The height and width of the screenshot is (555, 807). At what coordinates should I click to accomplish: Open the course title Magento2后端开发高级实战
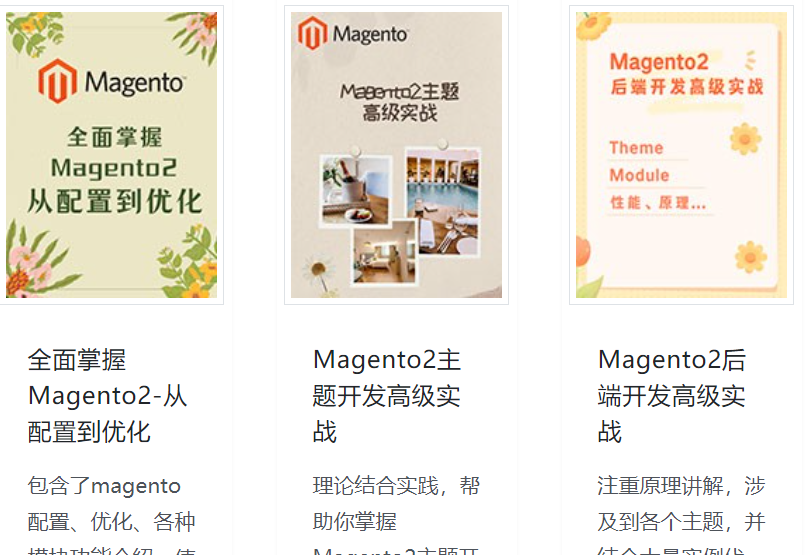[x=672, y=395]
